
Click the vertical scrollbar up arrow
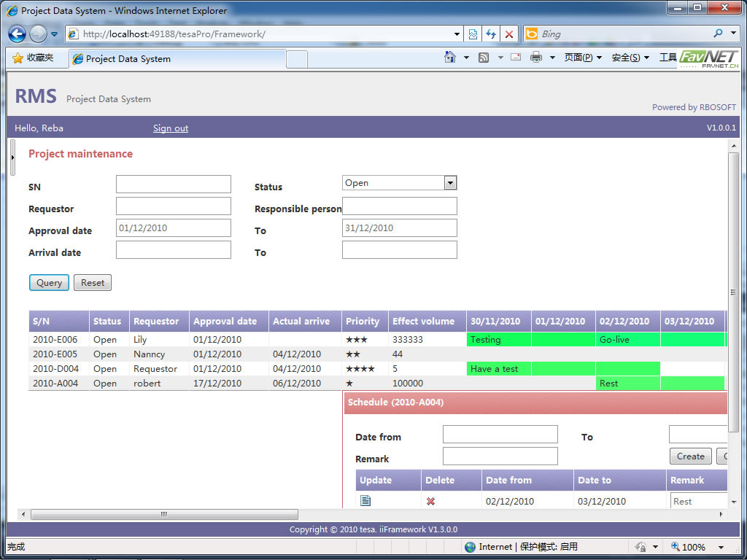click(733, 146)
